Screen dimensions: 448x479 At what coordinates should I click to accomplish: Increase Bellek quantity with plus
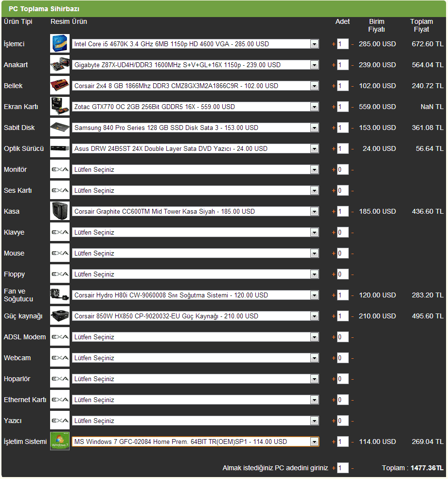[334, 86]
